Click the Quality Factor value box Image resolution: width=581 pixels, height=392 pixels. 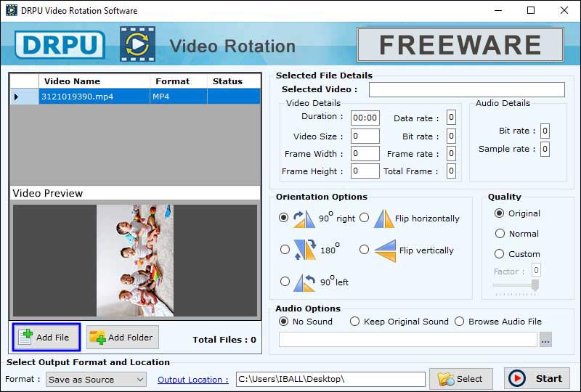(x=536, y=270)
